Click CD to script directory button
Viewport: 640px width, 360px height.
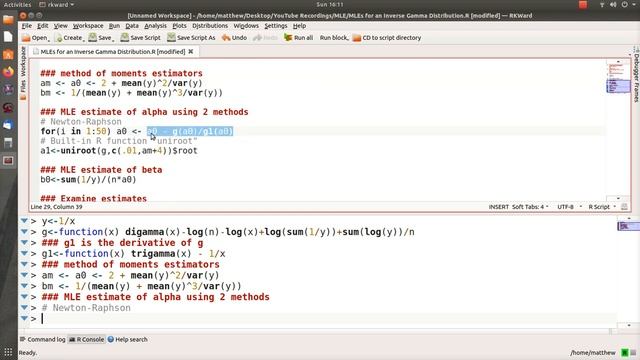point(387,38)
